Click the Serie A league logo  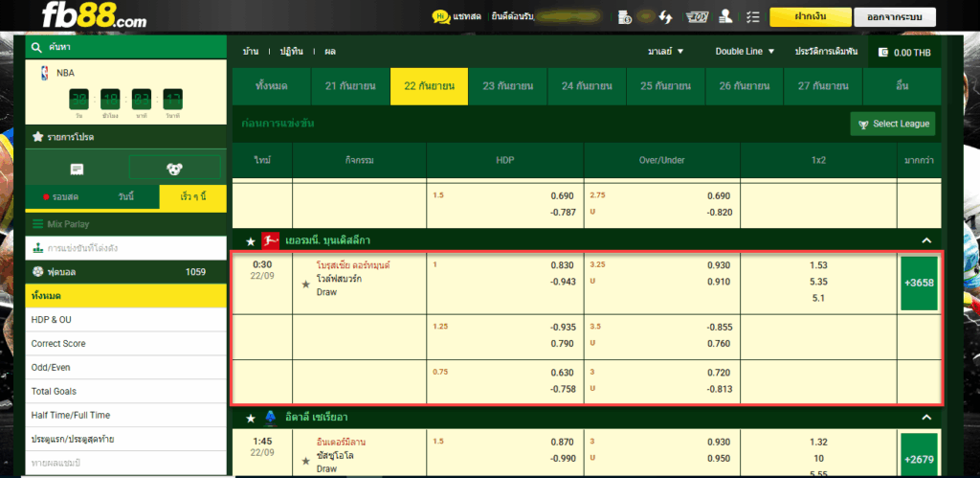point(270,417)
